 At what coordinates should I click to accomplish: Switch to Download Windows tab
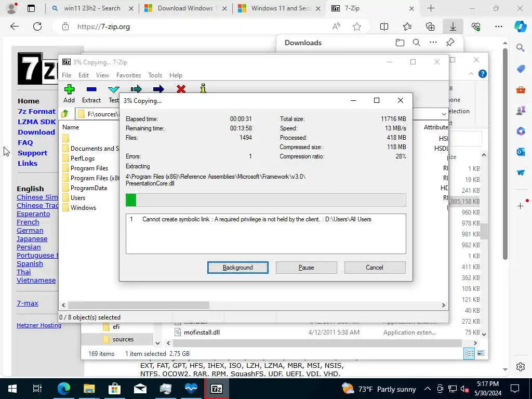click(185, 8)
